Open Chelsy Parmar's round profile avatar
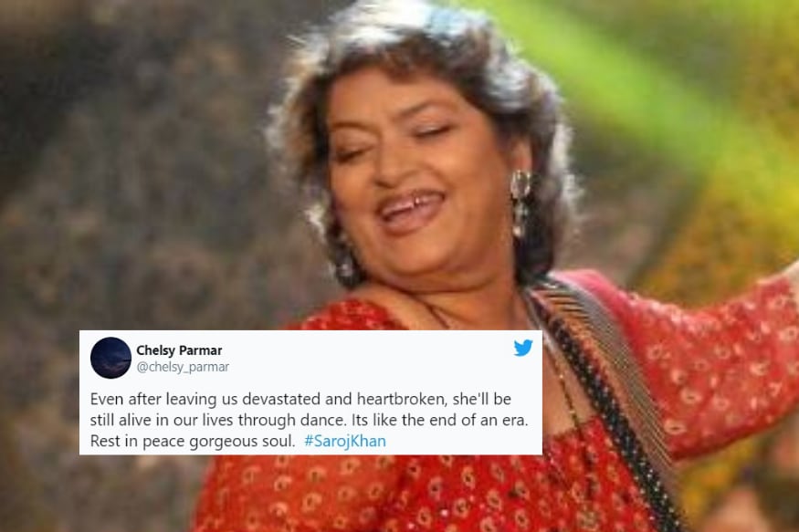 point(110,358)
